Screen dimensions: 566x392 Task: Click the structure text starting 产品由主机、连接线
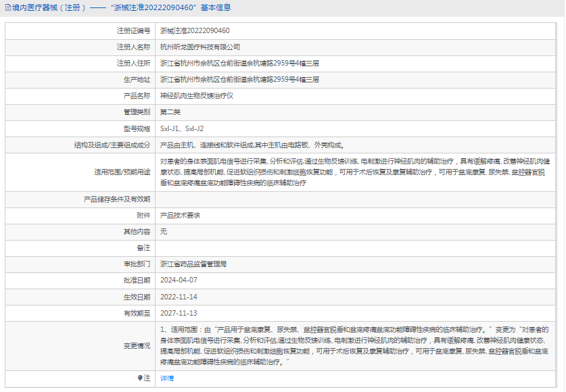point(253,145)
